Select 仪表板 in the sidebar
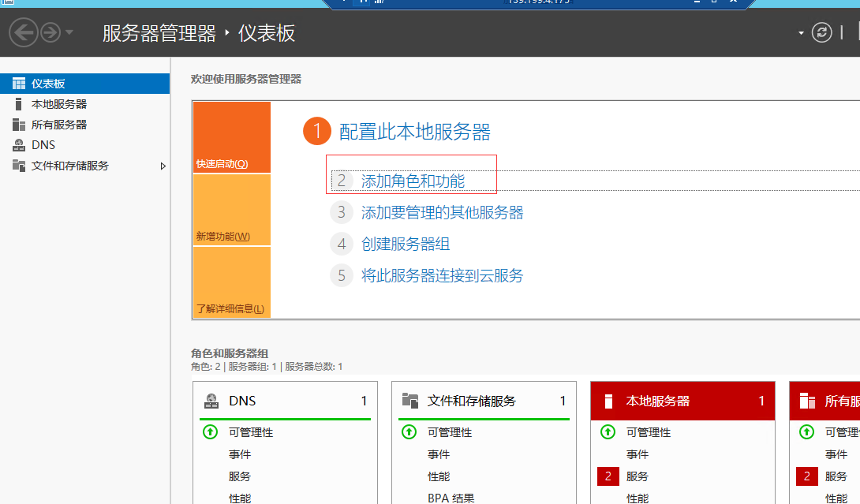The height and width of the screenshot is (504, 860). (84, 84)
